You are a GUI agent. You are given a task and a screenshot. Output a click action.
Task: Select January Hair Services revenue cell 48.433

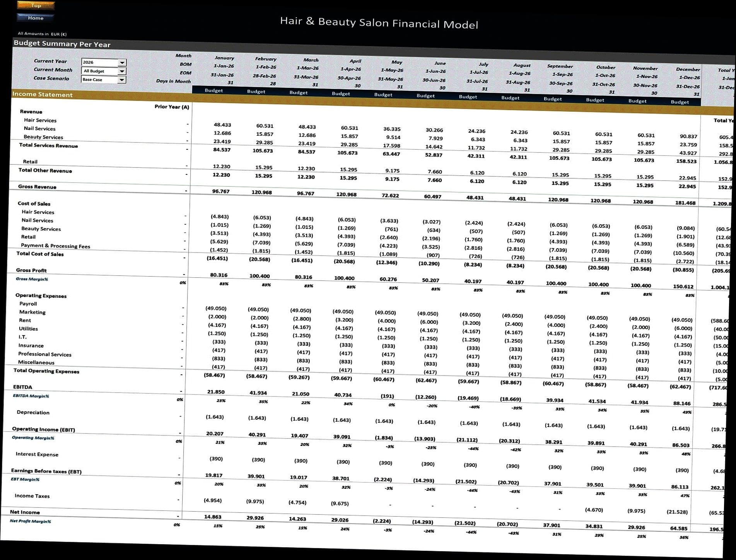pos(222,125)
